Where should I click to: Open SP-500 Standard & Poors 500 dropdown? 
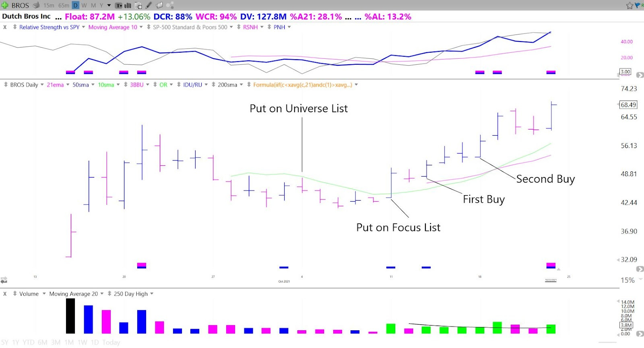(x=231, y=27)
